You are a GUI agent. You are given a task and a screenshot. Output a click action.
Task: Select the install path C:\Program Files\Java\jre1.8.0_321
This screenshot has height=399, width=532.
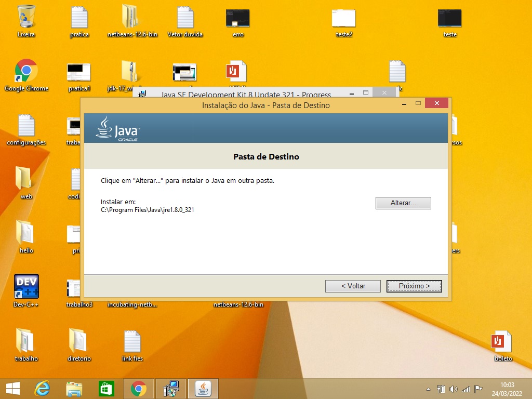point(147,210)
